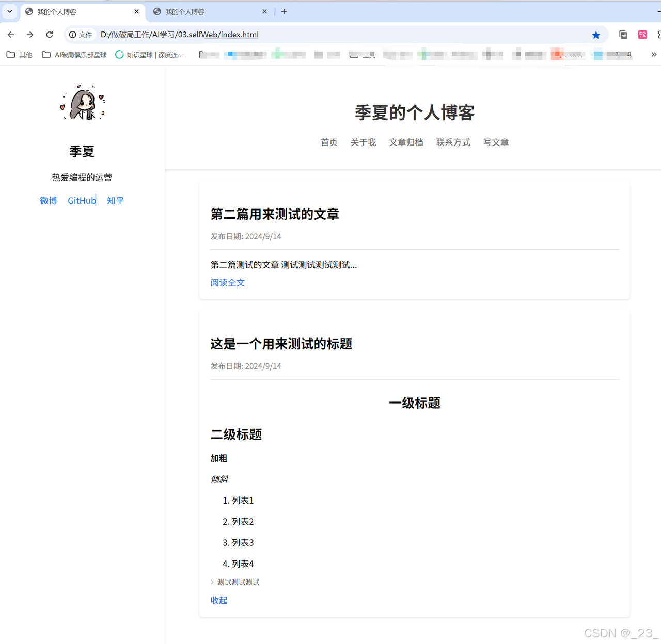Open the GitHub profile link

pos(82,201)
